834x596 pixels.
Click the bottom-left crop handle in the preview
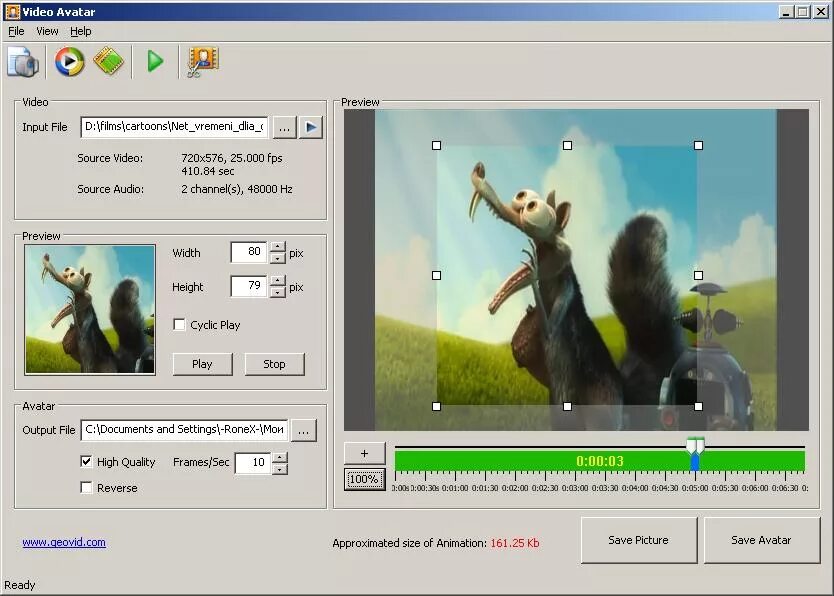[x=436, y=406]
